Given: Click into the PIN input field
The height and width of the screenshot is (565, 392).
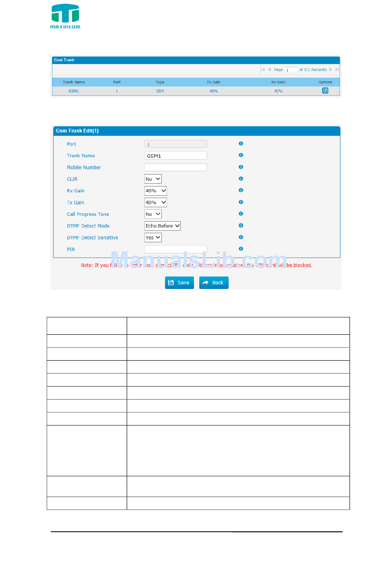Looking at the screenshot, I should click(176, 249).
